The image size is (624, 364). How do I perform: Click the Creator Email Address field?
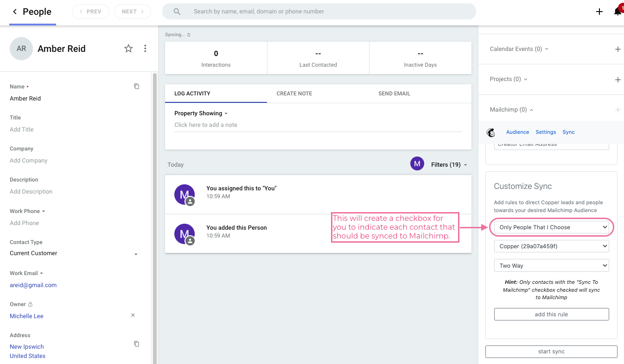coord(551,145)
